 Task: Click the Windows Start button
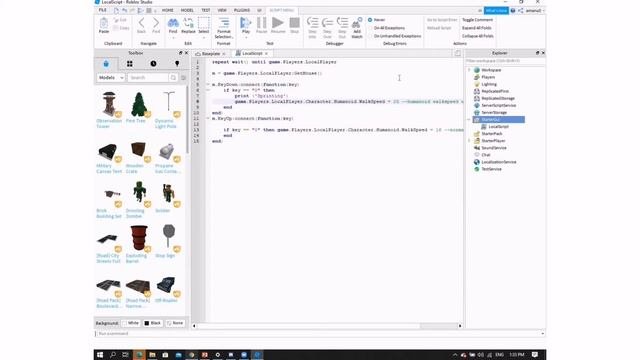pos(100,355)
